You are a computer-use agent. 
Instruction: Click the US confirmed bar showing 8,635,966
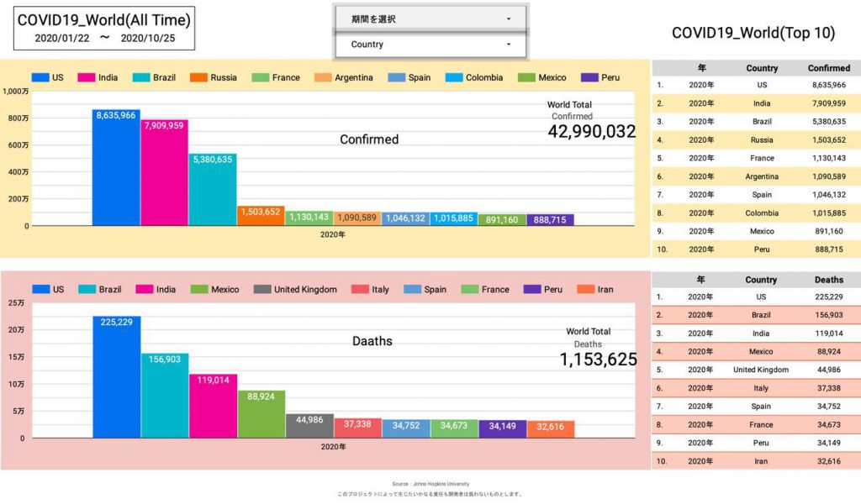[116, 168]
